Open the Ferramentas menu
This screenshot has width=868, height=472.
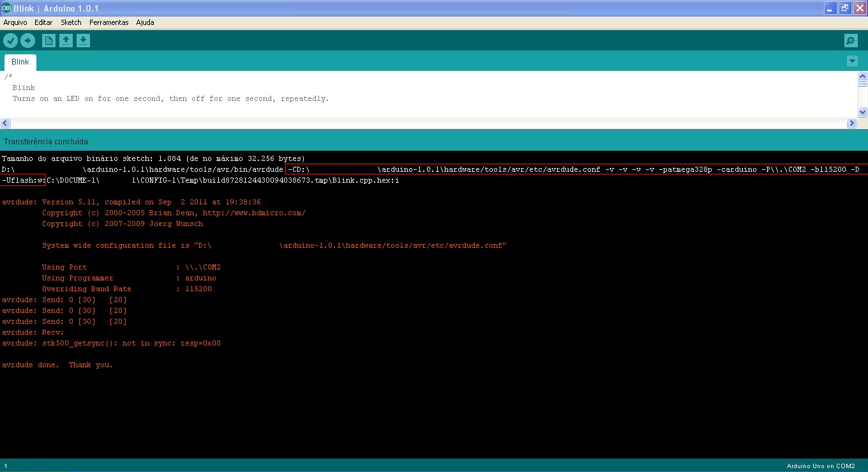point(108,22)
